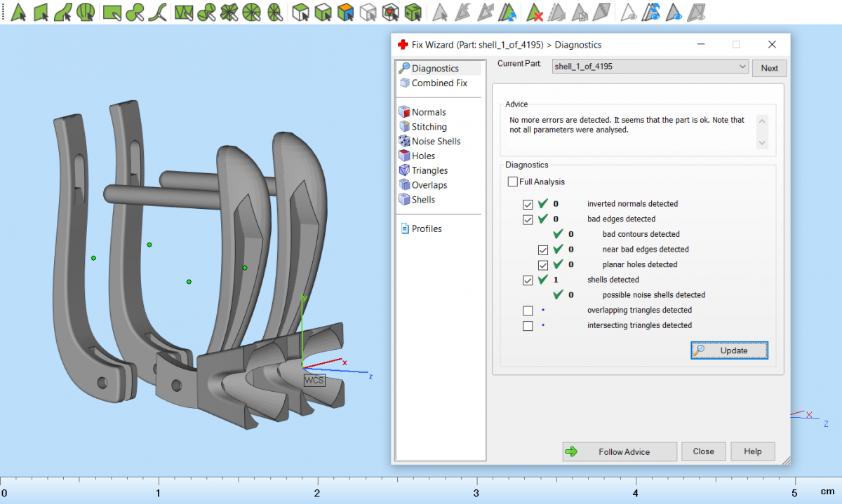This screenshot has width=842, height=504.
Task: Select the triangle marking tool
Action: 19,12
